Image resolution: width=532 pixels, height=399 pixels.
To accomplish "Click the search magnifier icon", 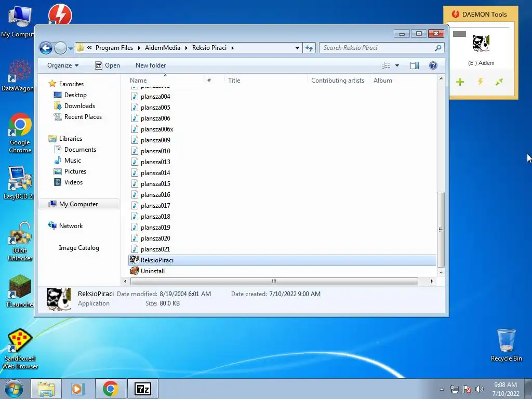I will click(438, 48).
